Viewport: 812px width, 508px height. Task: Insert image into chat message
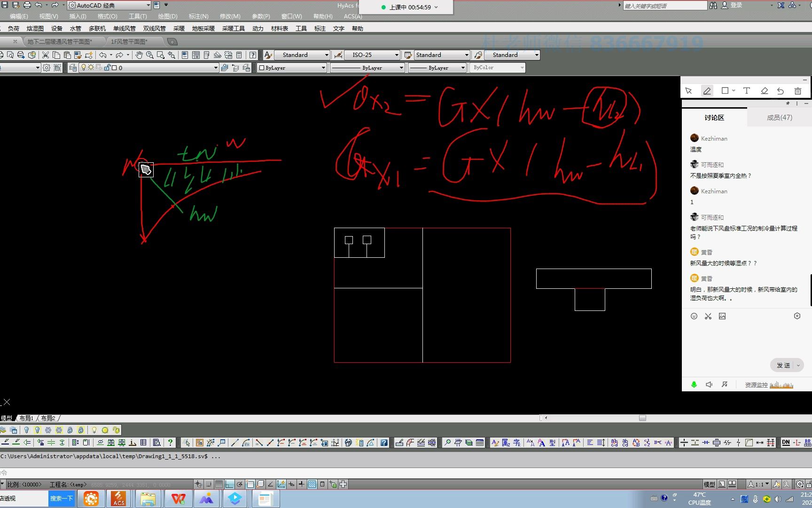(722, 316)
